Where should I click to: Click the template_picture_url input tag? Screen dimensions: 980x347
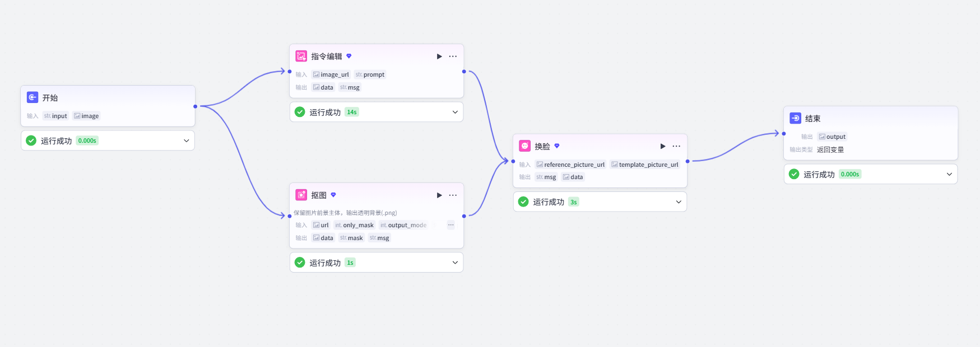click(x=645, y=165)
